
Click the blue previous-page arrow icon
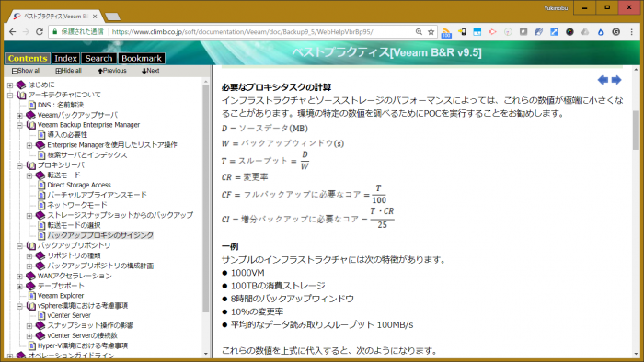coord(603,80)
